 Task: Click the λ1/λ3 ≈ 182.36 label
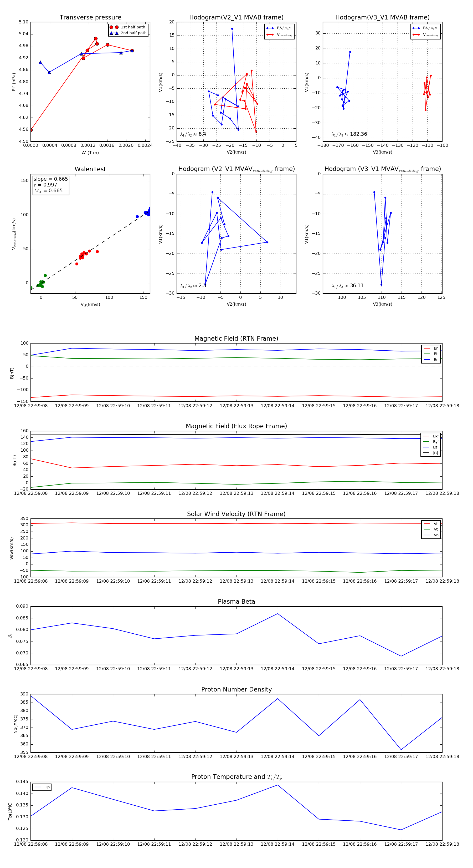(349, 134)
